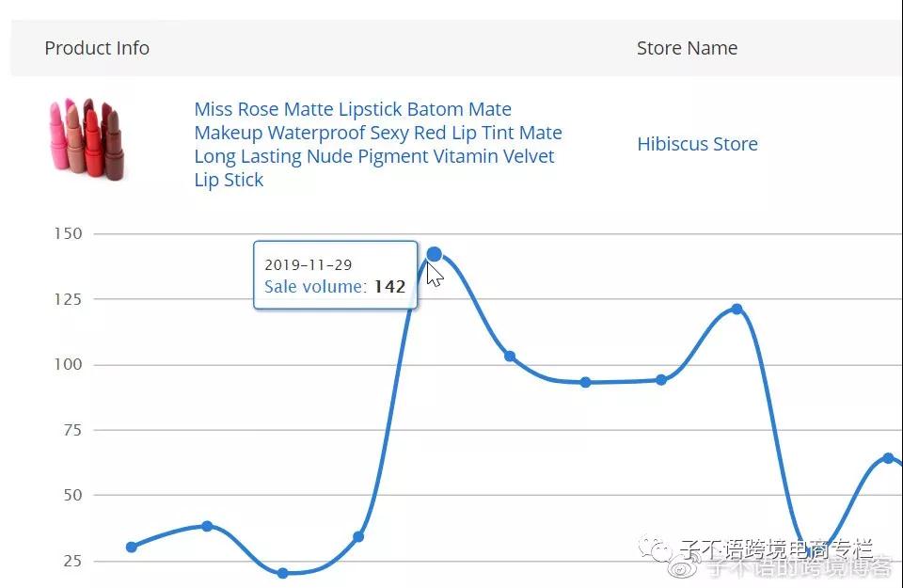Click the rightmost data point near value 64
This screenshot has width=903, height=588.
click(x=888, y=458)
